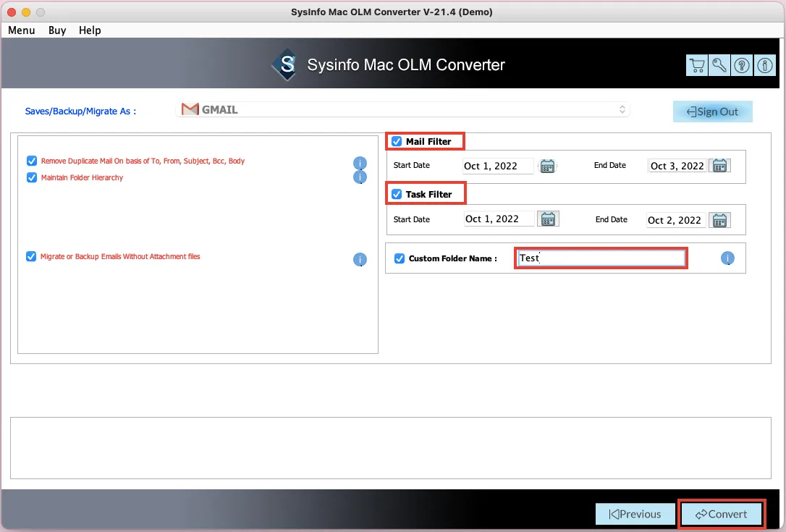786x532 pixels.
Task: Open the GMAIL save format dropdown
Action: pyautogui.click(x=403, y=109)
